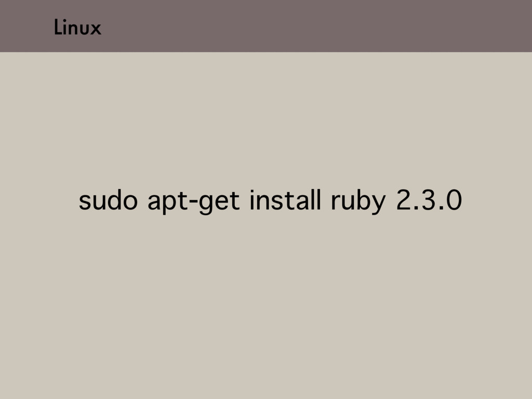
Task: Select the version number 2.3.0
Action: click(x=429, y=200)
